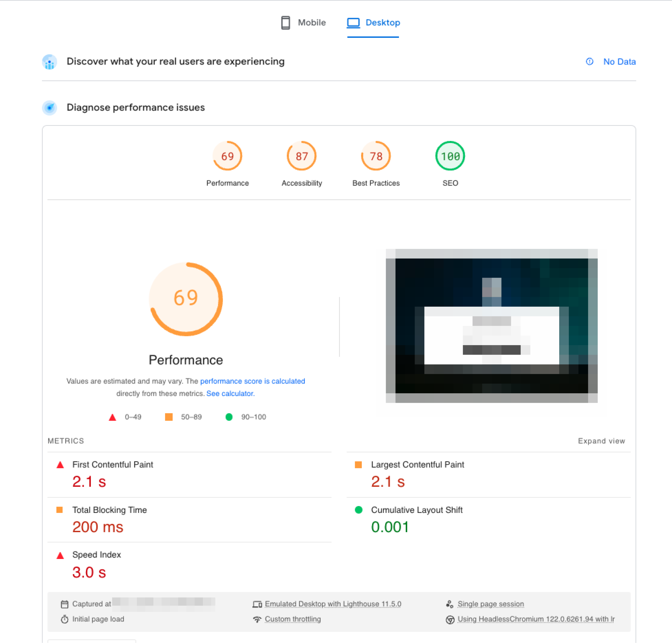Expand the First Contentful Paint metric
Viewport: 672px width, 643px height.
[113, 464]
